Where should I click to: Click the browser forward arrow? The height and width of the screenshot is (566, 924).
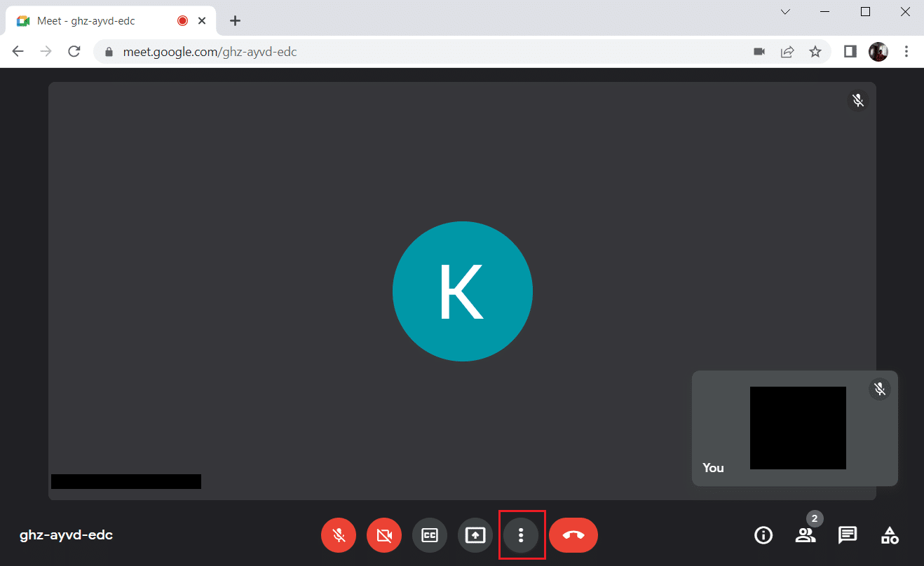point(46,52)
